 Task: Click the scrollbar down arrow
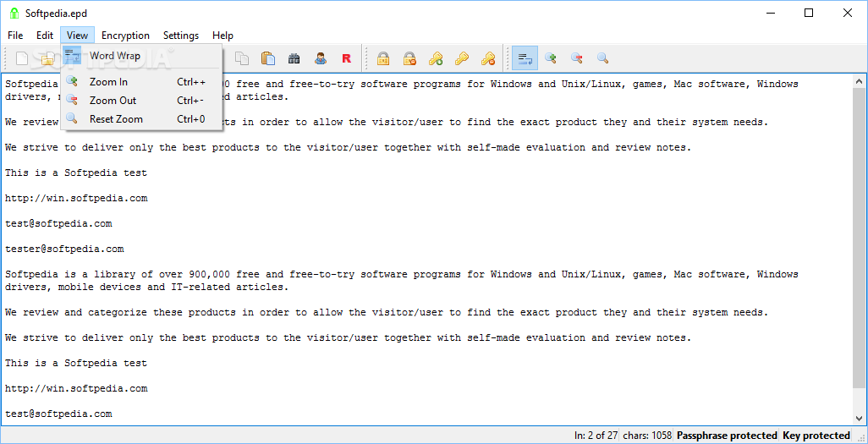[860, 418]
